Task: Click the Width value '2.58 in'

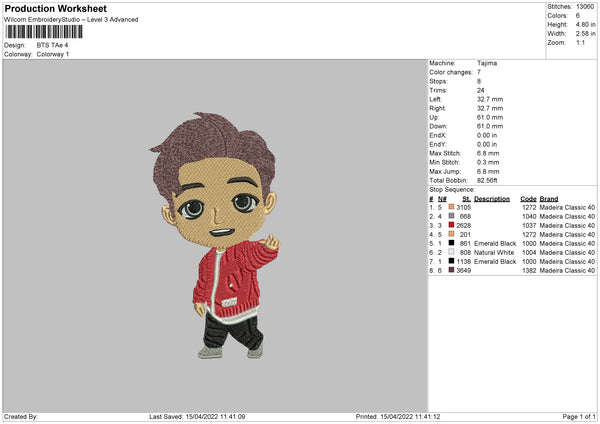Action: tap(585, 34)
